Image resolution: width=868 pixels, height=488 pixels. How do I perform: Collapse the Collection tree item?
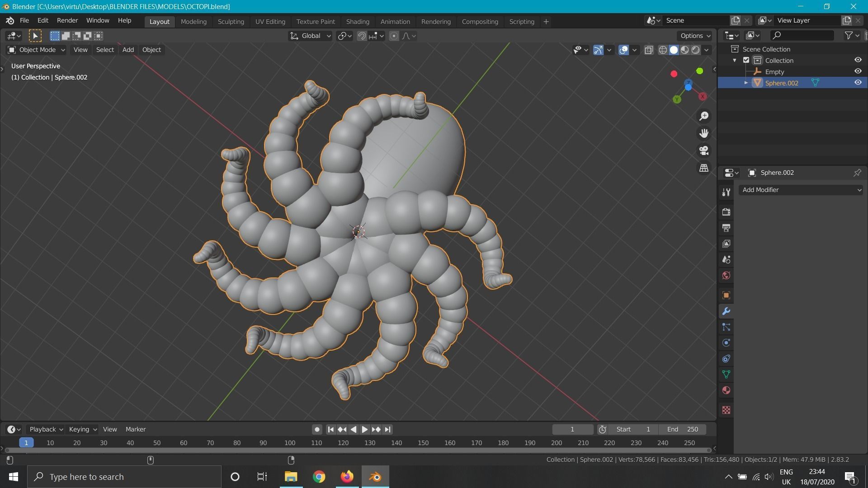coord(735,60)
